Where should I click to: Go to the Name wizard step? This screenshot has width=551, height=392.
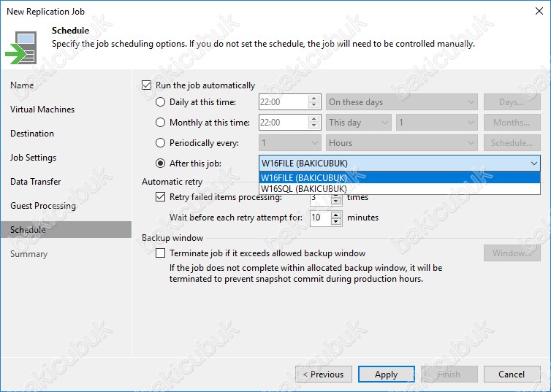tap(22, 85)
